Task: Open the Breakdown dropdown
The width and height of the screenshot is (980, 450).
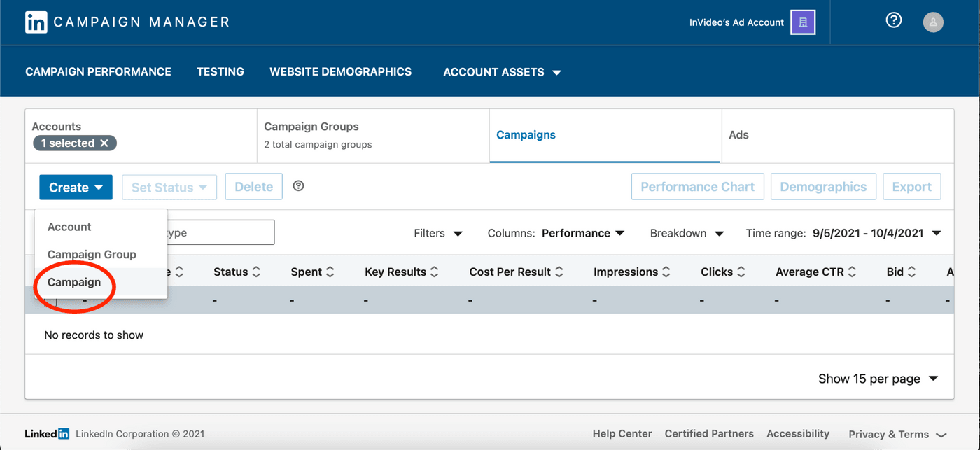Action: coord(687,233)
